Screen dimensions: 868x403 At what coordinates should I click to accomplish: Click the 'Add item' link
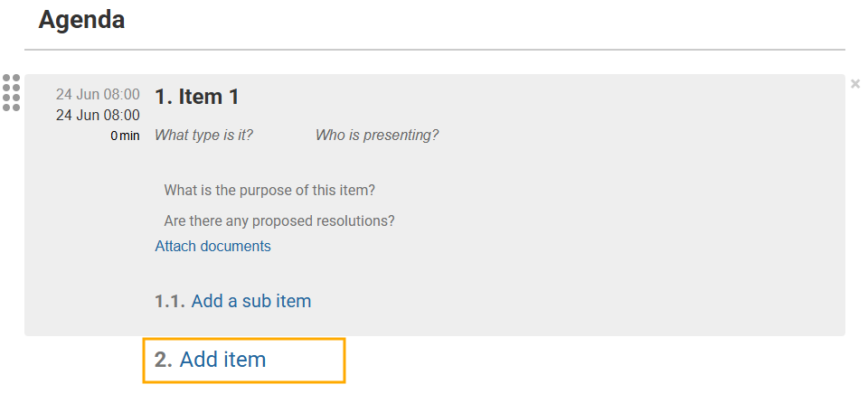[222, 360]
